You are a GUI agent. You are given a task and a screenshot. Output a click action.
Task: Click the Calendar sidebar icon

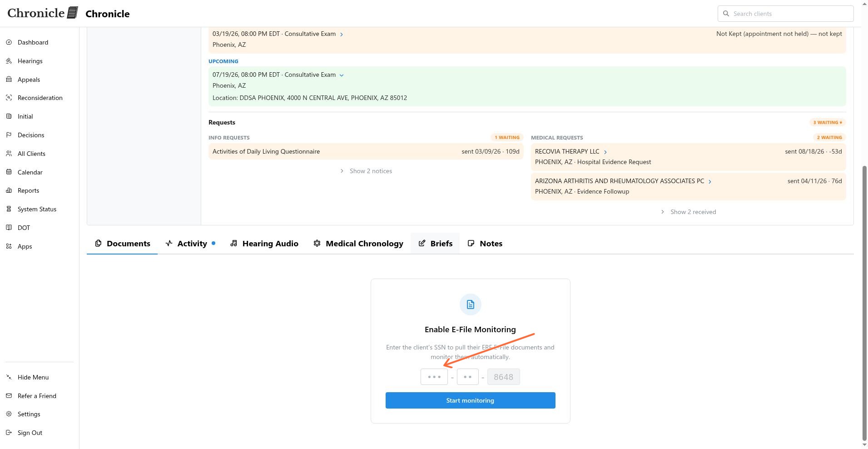click(9, 172)
